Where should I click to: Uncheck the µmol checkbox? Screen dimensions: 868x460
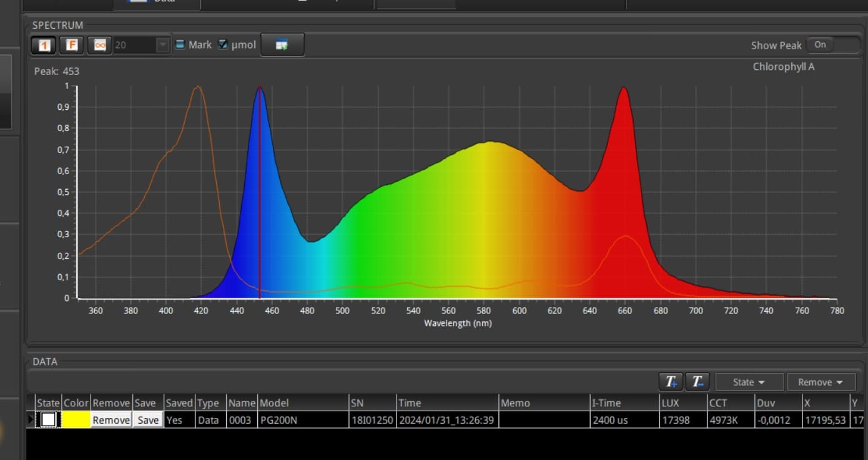(223, 45)
